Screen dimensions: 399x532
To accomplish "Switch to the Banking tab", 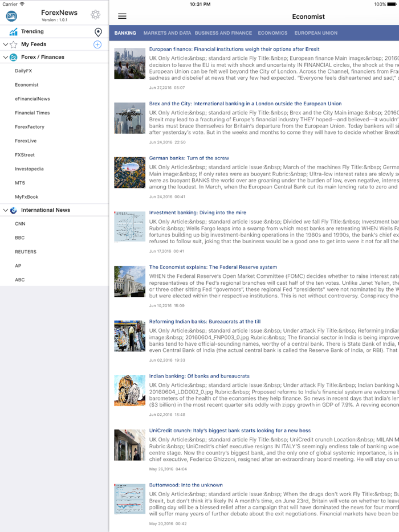I will [x=125, y=33].
